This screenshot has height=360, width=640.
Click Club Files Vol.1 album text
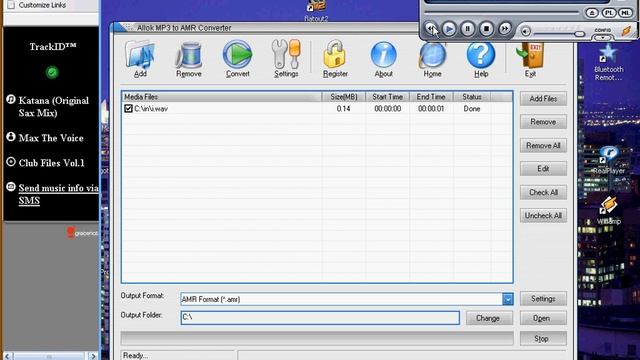[x=51, y=163]
